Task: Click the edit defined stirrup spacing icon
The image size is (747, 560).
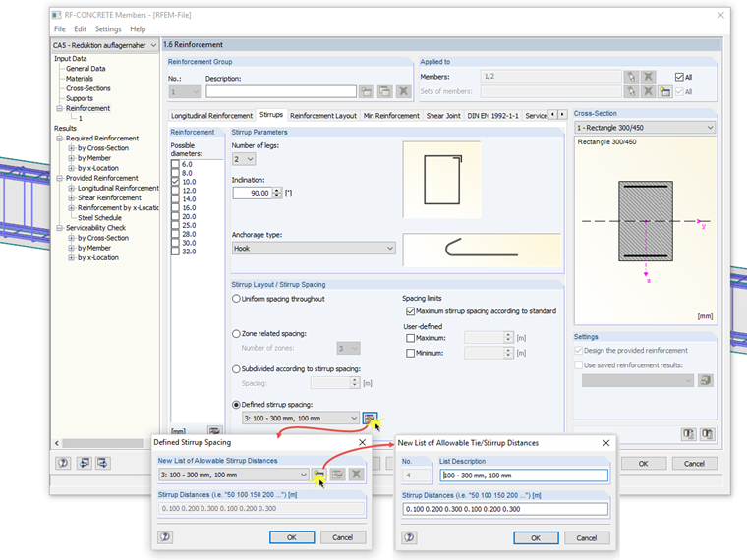Action: point(370,419)
